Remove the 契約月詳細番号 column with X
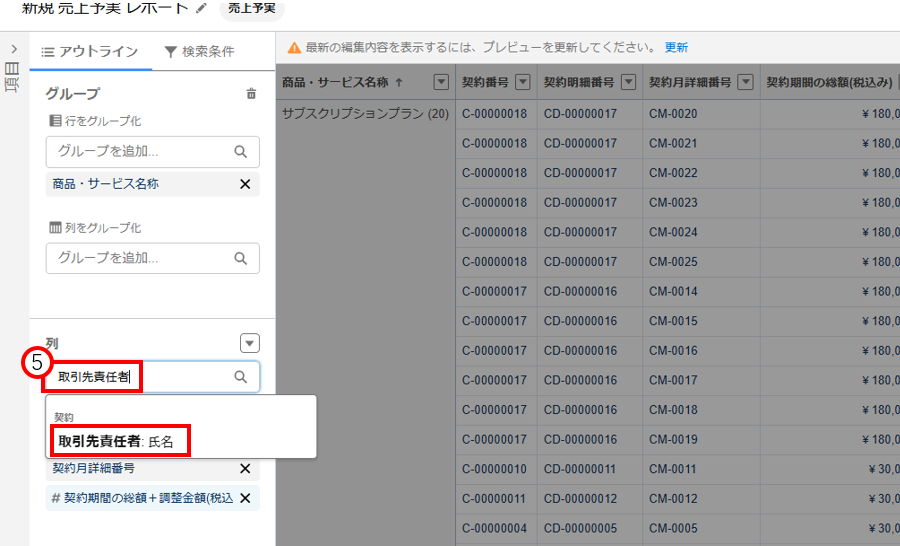 click(x=245, y=468)
